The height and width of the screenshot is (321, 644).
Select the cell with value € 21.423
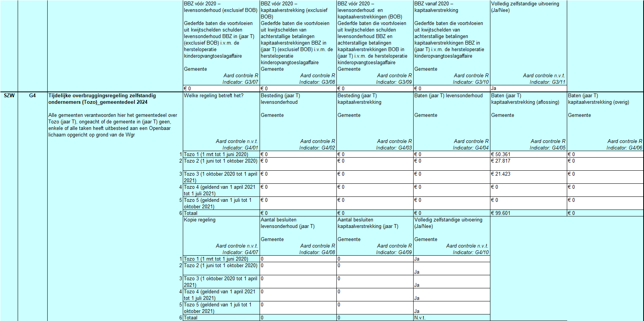pos(528,177)
